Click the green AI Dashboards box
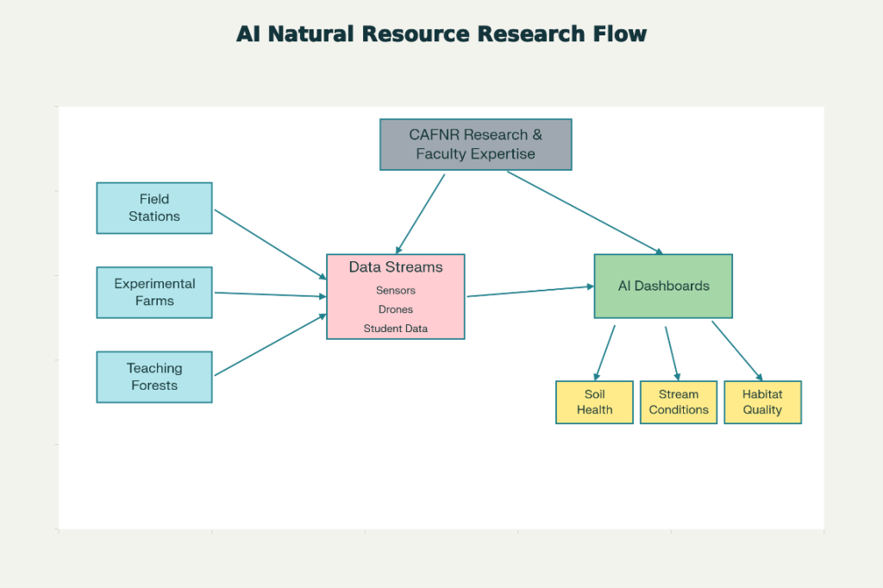883x588 pixels. click(x=663, y=286)
